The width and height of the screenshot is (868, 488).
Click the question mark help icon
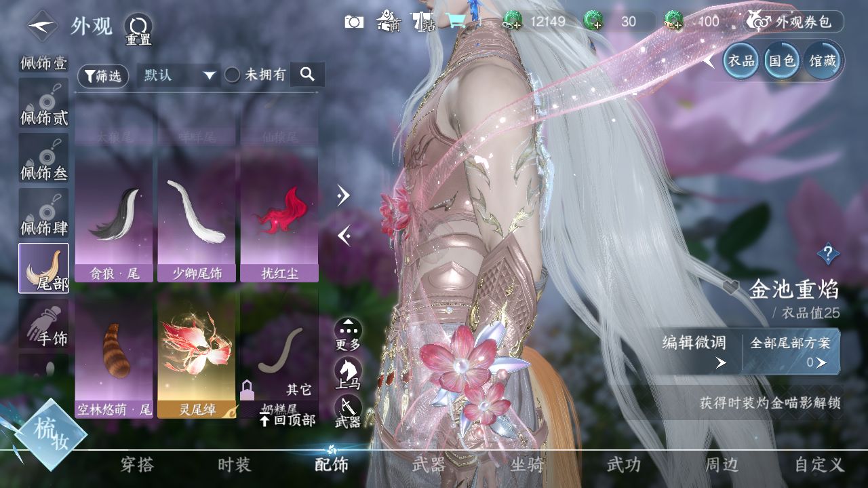pos(829,253)
